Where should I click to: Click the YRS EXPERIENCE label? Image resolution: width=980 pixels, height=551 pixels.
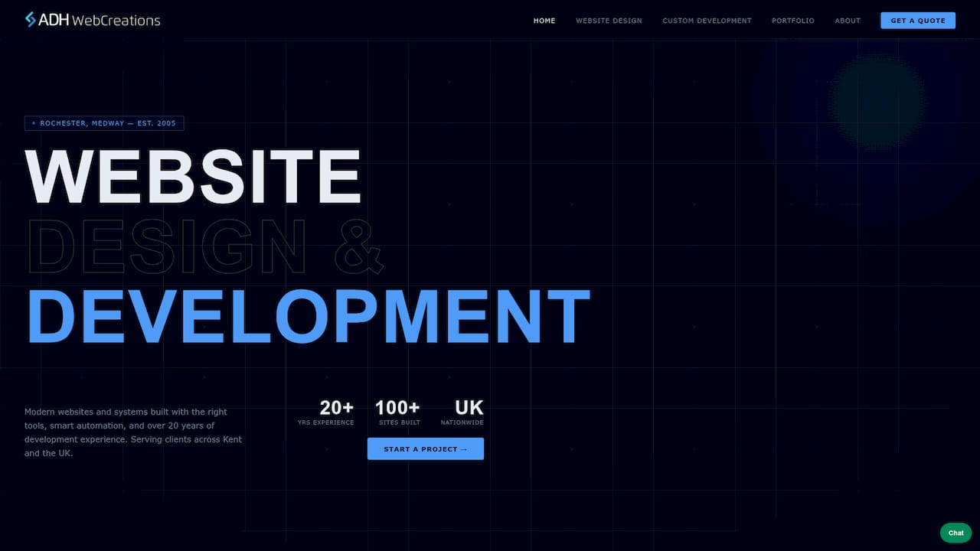pos(326,422)
